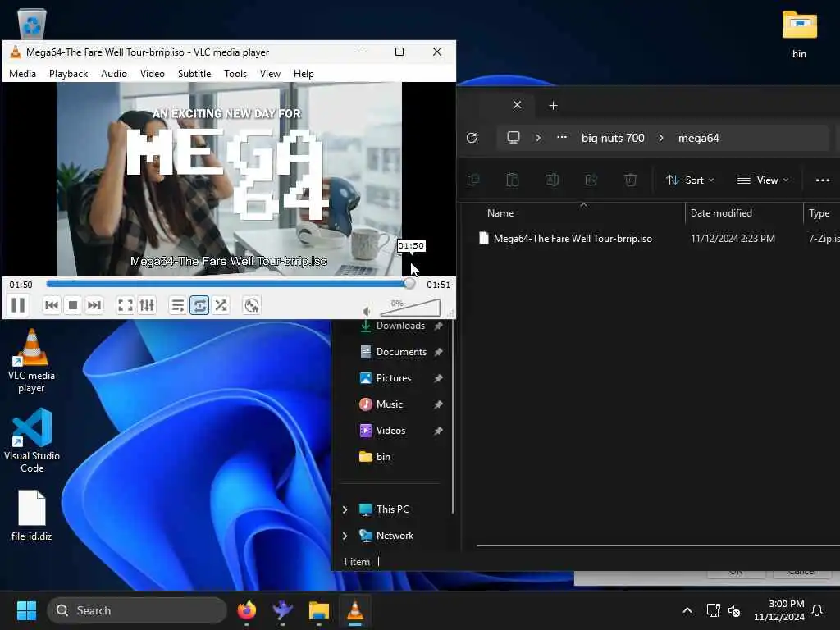Image resolution: width=840 pixels, height=630 pixels.
Task: Open the Tools menu
Action: click(x=235, y=74)
